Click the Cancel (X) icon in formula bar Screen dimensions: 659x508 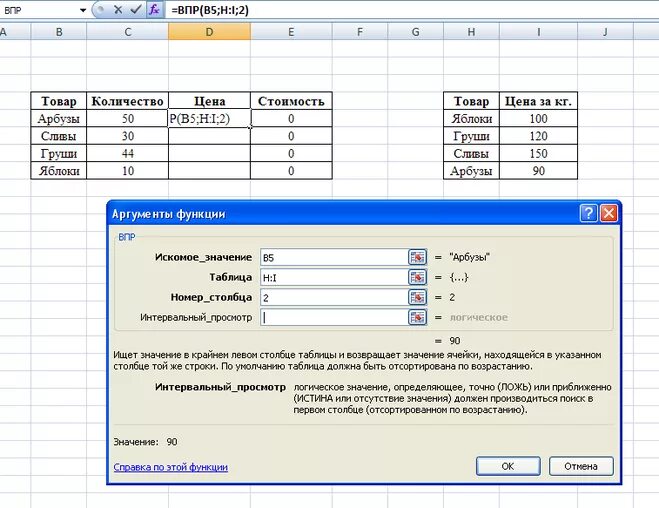(118, 10)
